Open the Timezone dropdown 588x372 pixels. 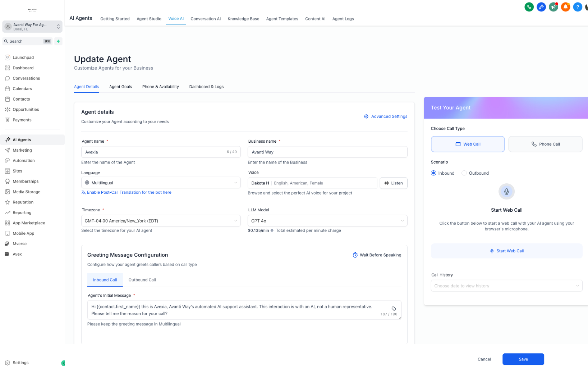161,221
